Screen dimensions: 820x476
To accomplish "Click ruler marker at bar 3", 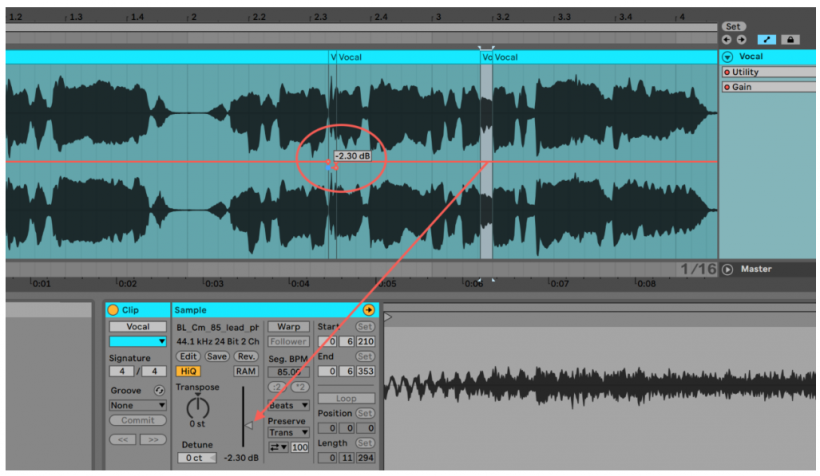I will click(438, 17).
